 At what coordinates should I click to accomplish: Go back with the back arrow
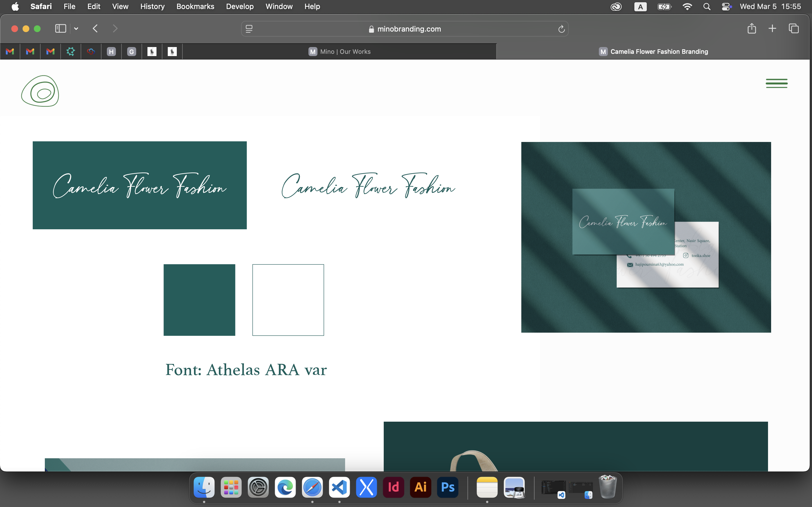click(x=95, y=28)
